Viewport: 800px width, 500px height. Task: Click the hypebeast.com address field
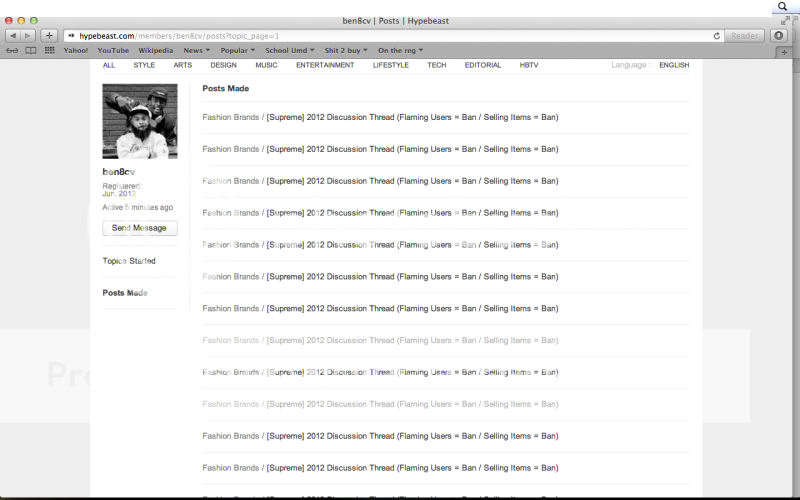(388, 36)
